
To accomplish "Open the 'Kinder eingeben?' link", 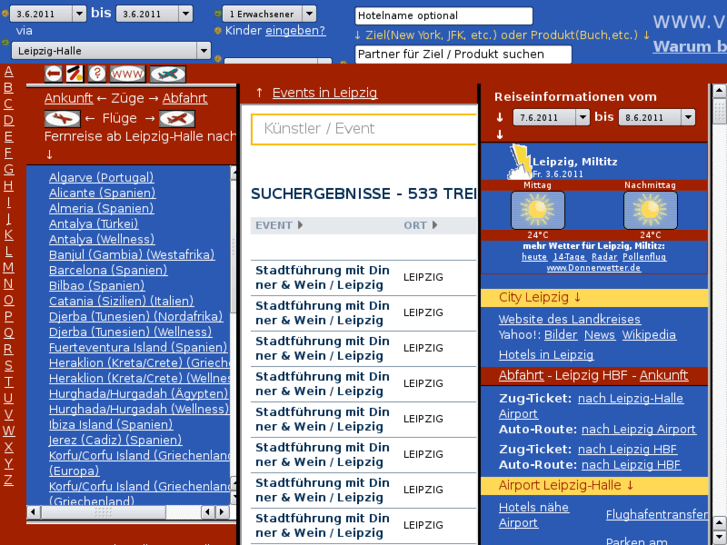I will [x=295, y=31].
